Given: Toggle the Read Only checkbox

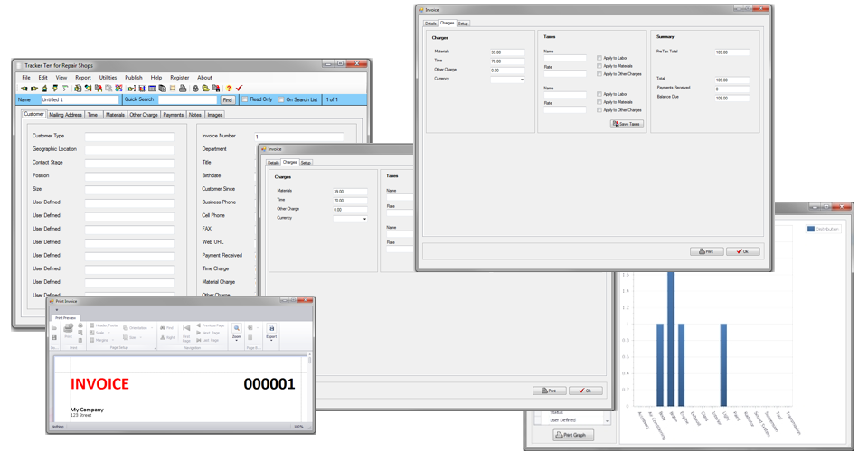Looking at the screenshot, I should point(245,99).
